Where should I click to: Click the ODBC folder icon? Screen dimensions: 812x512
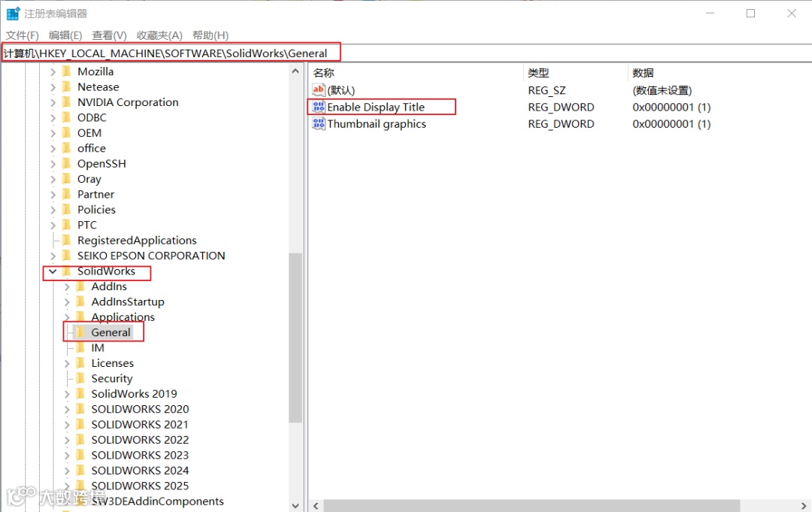point(66,117)
